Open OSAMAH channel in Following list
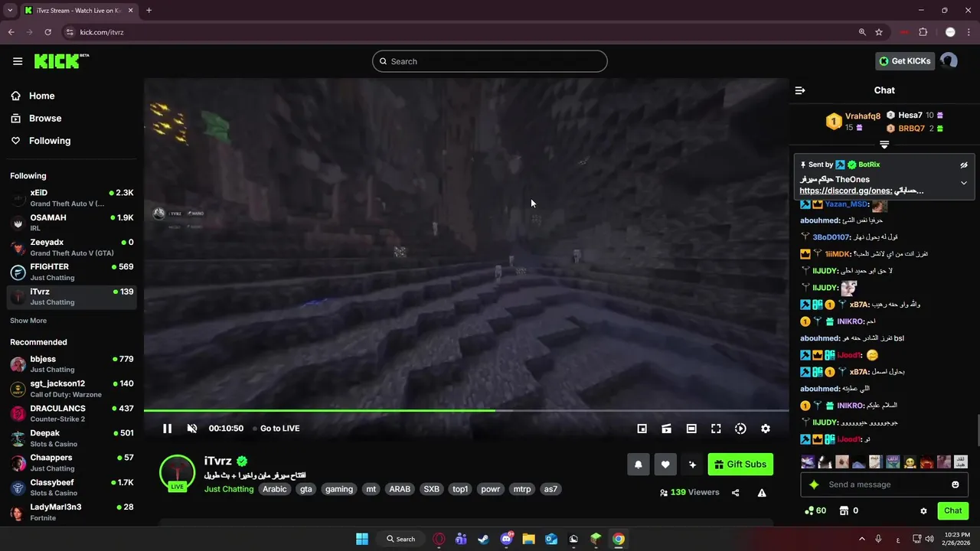The width and height of the screenshot is (980, 551). point(72,223)
